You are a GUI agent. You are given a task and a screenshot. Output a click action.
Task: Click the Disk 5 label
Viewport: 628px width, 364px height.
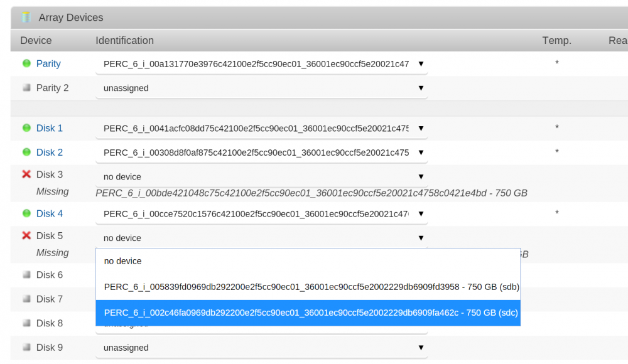49,236
